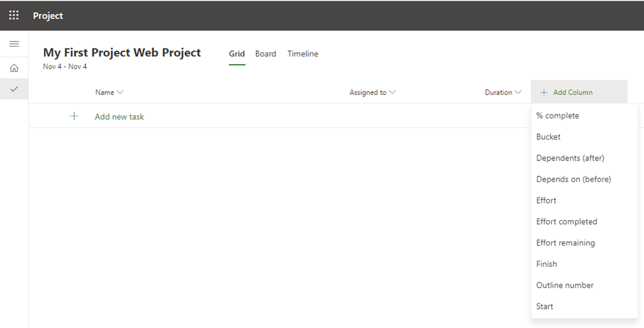644x328 pixels.
Task: Select Start from the column menu
Action: pyautogui.click(x=545, y=307)
